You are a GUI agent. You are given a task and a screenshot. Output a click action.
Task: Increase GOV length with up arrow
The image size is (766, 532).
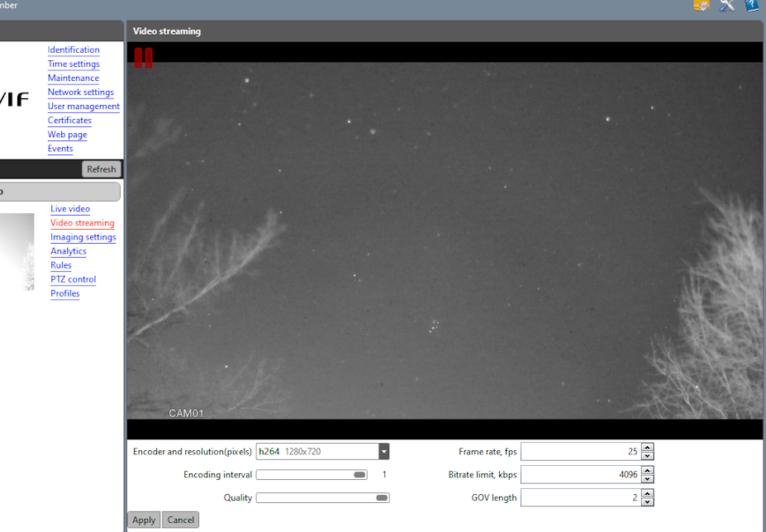647,493
